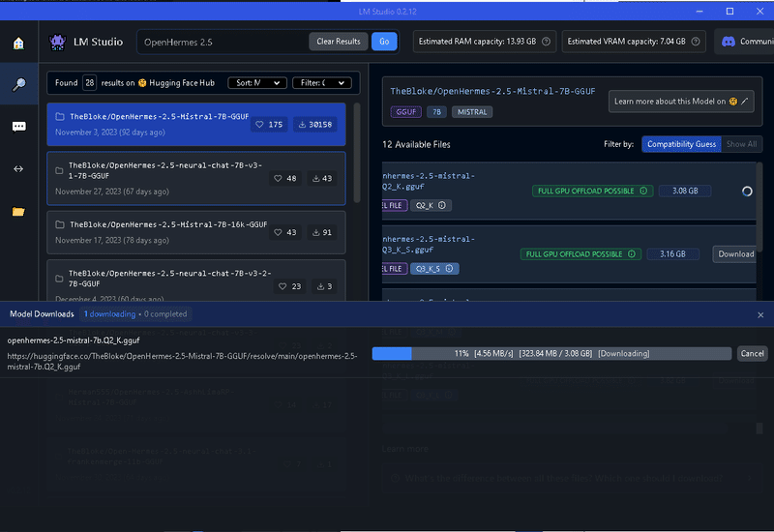Open the Local Server arrows sidebar icon
This screenshot has width=774, height=532.
coord(18,168)
